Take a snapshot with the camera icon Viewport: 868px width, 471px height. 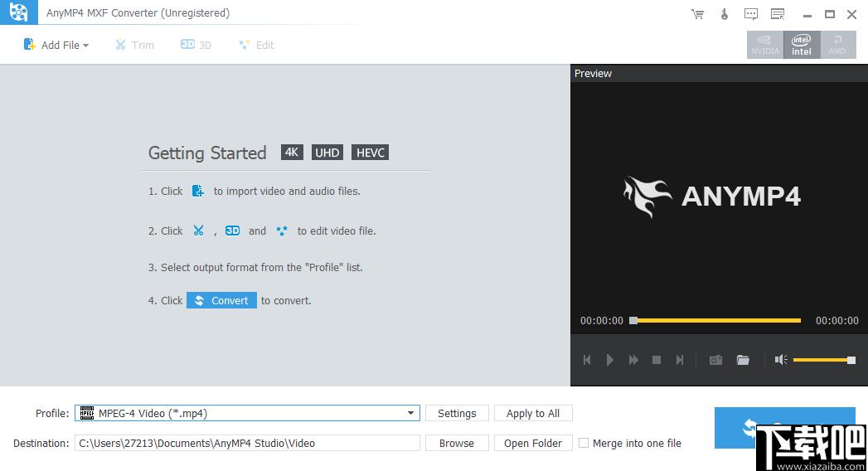tap(715, 360)
